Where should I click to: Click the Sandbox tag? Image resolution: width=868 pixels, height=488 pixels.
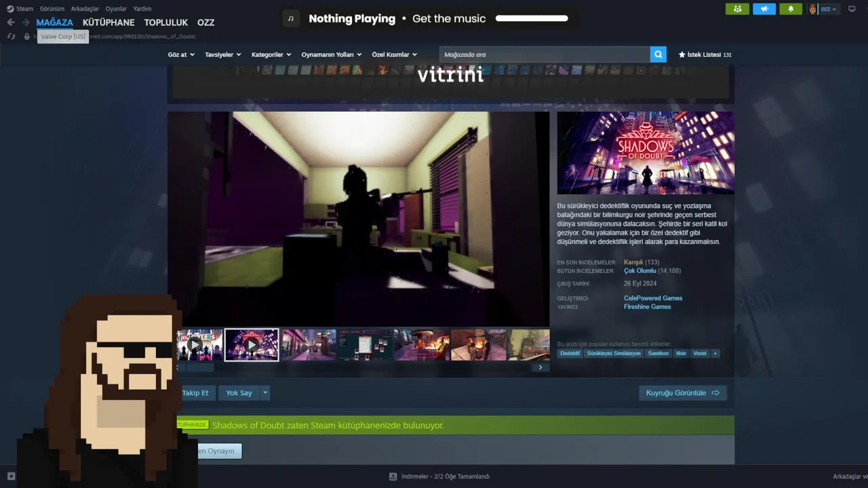click(x=658, y=353)
